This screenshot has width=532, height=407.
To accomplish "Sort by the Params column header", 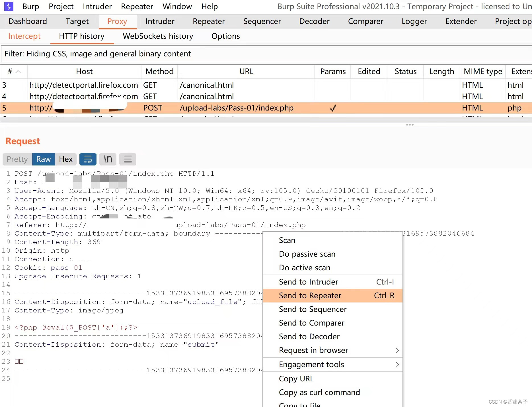I will 333,71.
